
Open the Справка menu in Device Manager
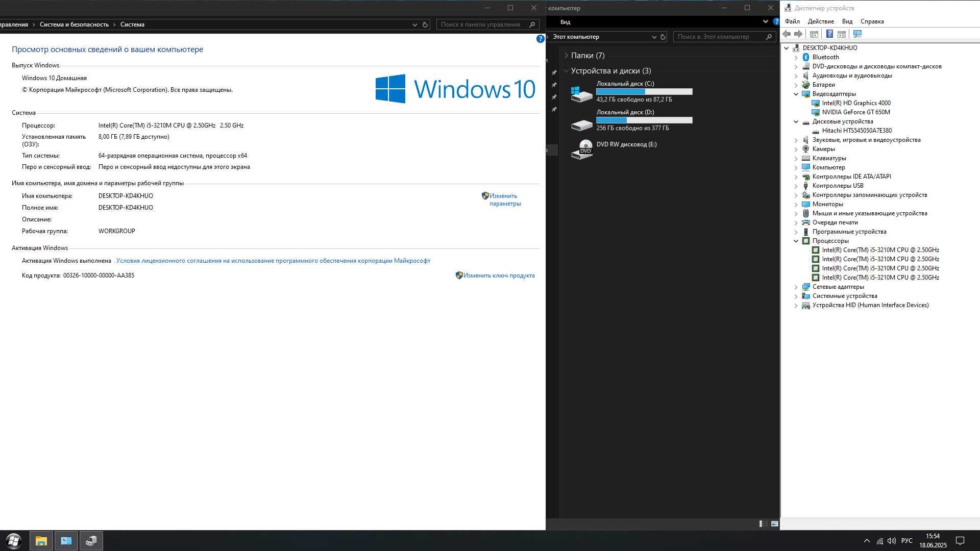(872, 21)
